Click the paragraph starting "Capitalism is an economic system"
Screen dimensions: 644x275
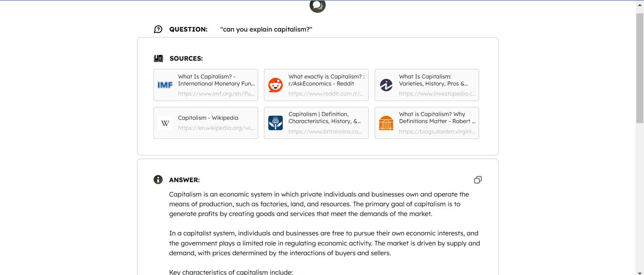319,204
